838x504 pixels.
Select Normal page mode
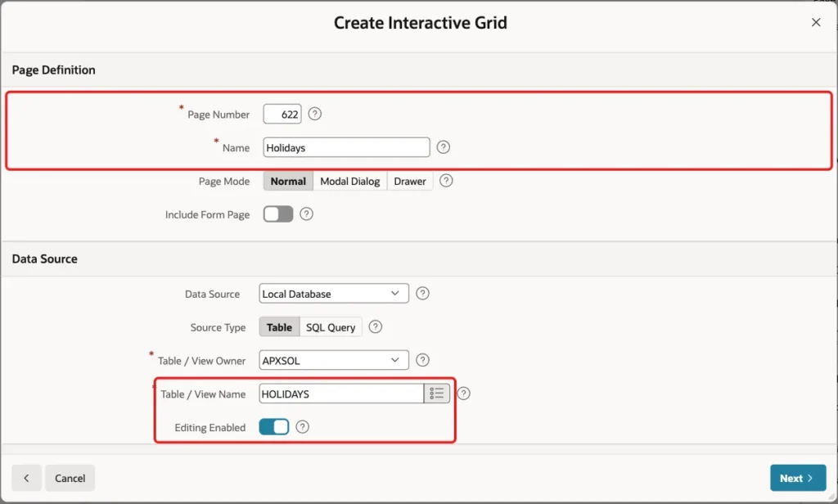[x=288, y=181]
